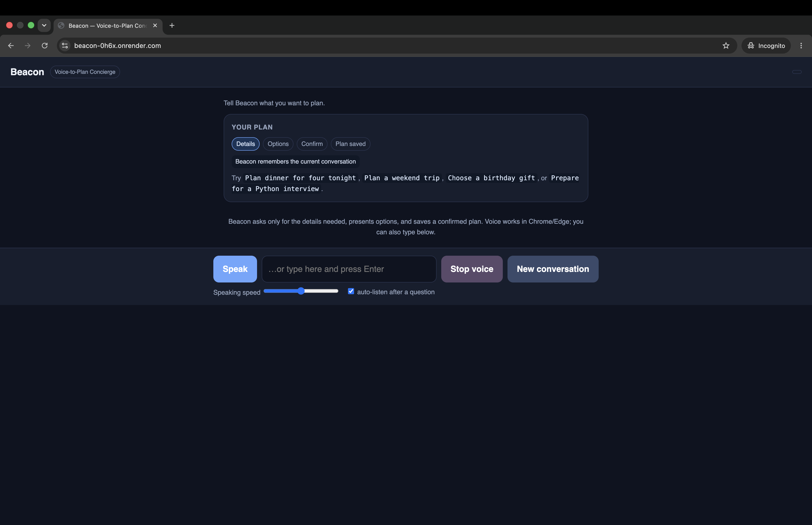
Task: Click the Beacon logo title
Action: coord(27,72)
